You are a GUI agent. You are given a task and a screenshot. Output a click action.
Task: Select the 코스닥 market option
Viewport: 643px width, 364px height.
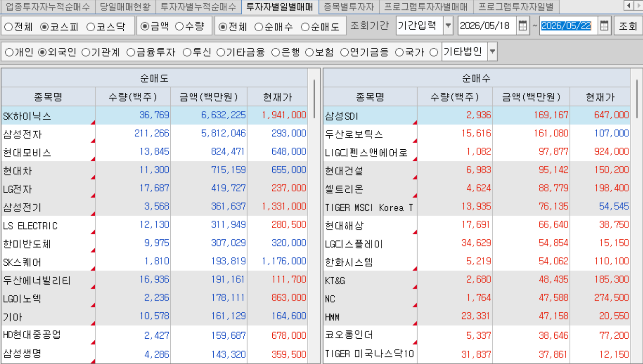pos(91,27)
